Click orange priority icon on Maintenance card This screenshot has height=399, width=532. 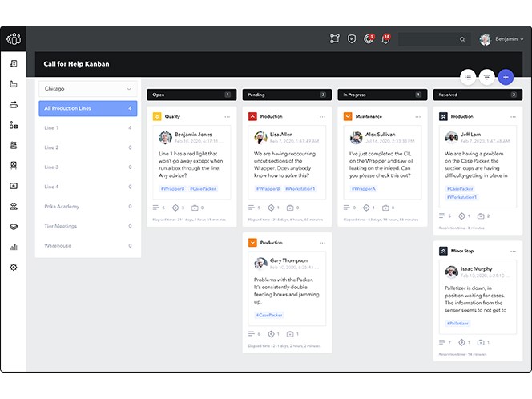coord(348,116)
